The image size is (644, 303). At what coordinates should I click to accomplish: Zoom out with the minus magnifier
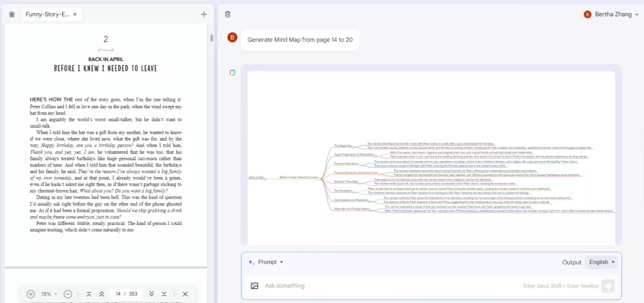click(x=68, y=294)
